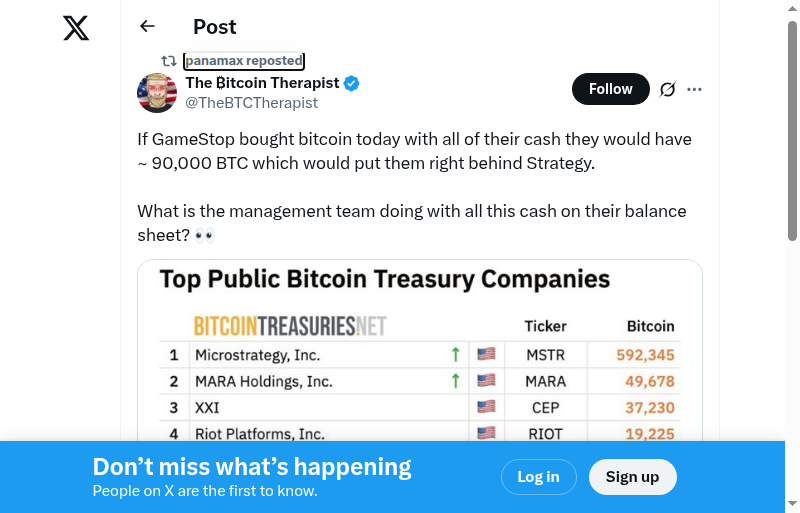Follow The Bitcoin Therapist

[x=610, y=89]
